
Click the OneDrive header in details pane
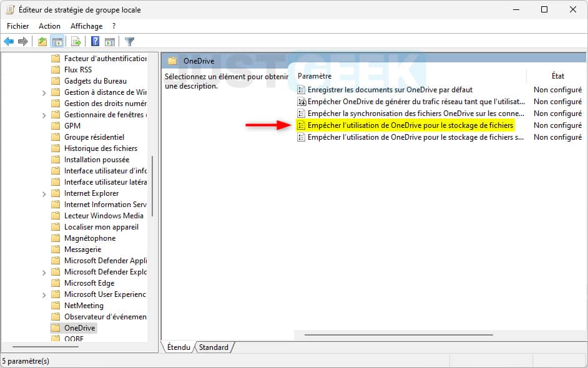[198, 61]
